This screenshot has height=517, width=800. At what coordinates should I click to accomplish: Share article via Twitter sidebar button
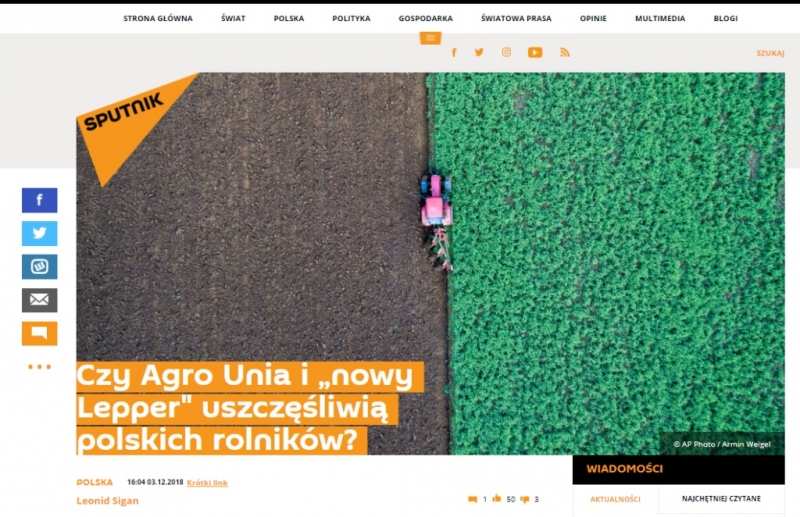40,233
